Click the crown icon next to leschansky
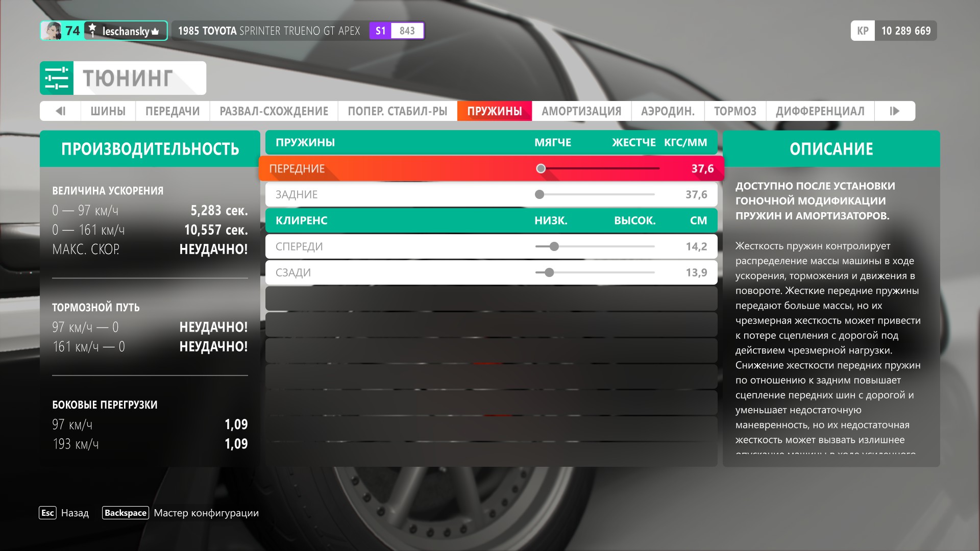The width and height of the screenshot is (980, 551). point(155,32)
